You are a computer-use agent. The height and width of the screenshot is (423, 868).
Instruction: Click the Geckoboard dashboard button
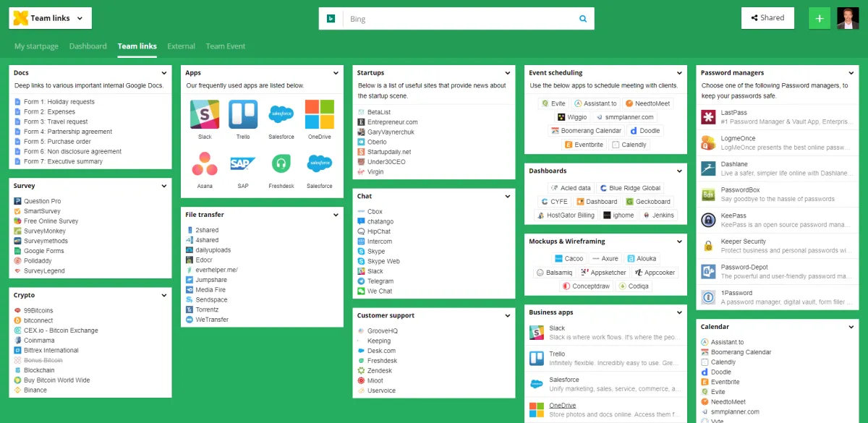[x=649, y=202]
